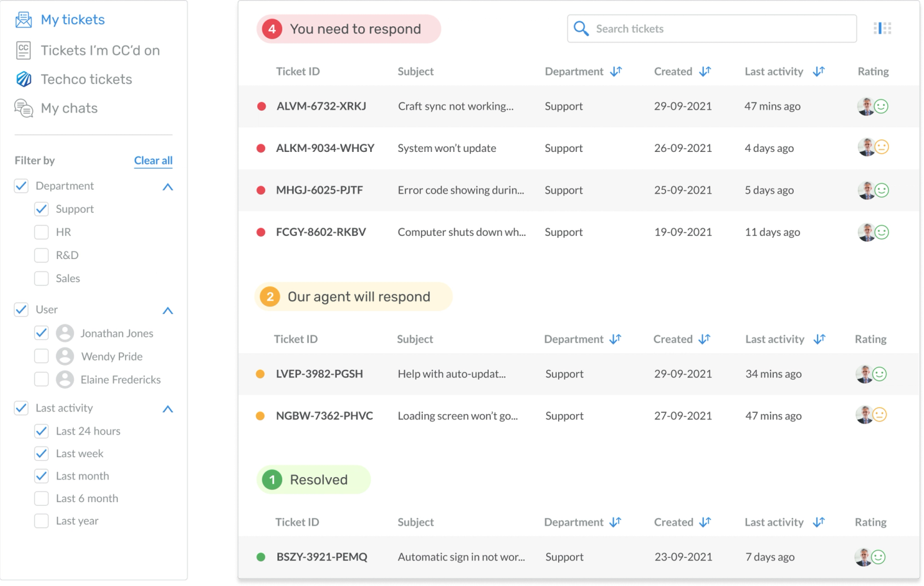The image size is (924, 586).
Task: Click the CC'd tickets icon
Action: (24, 51)
